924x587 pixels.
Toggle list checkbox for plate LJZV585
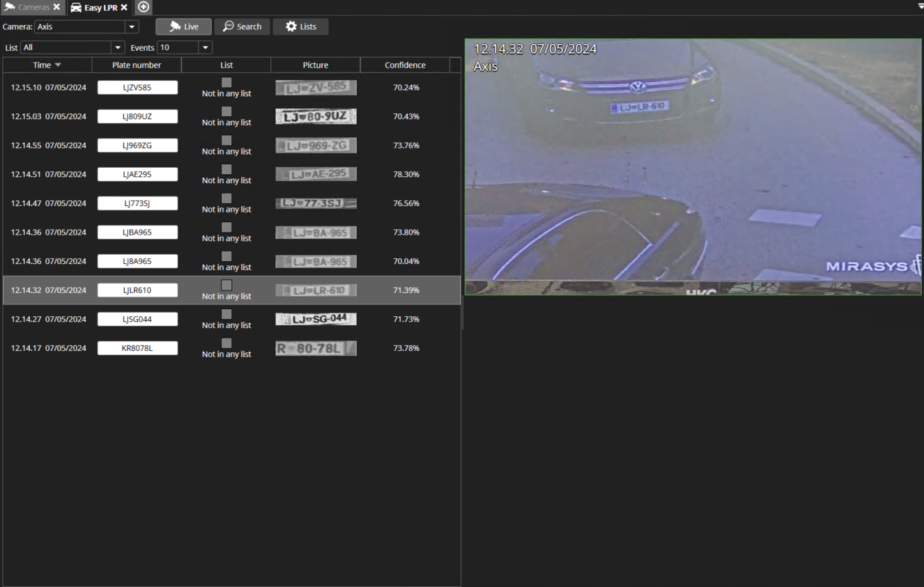pyautogui.click(x=226, y=82)
